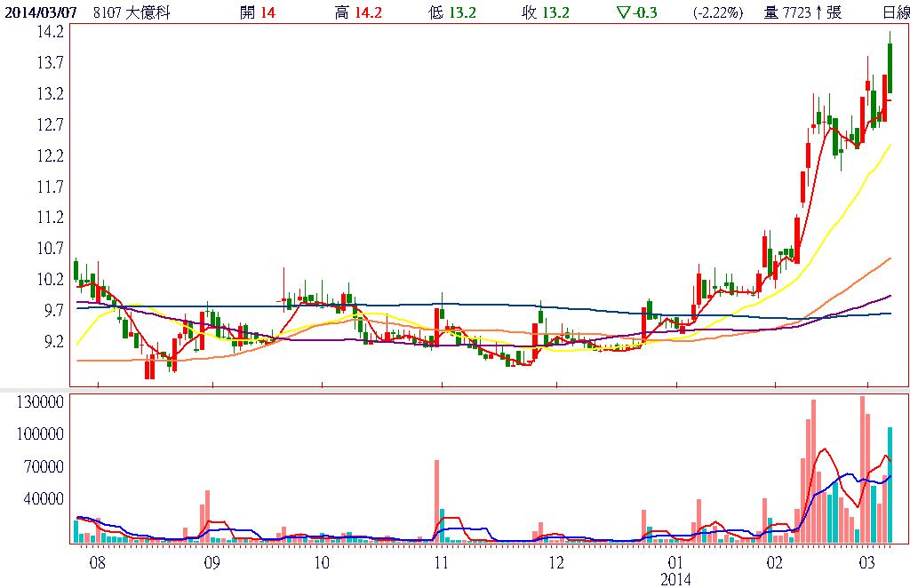Screen dimensions: 910x588
Task: Click the down triangle price change icon
Action: tap(622, 12)
